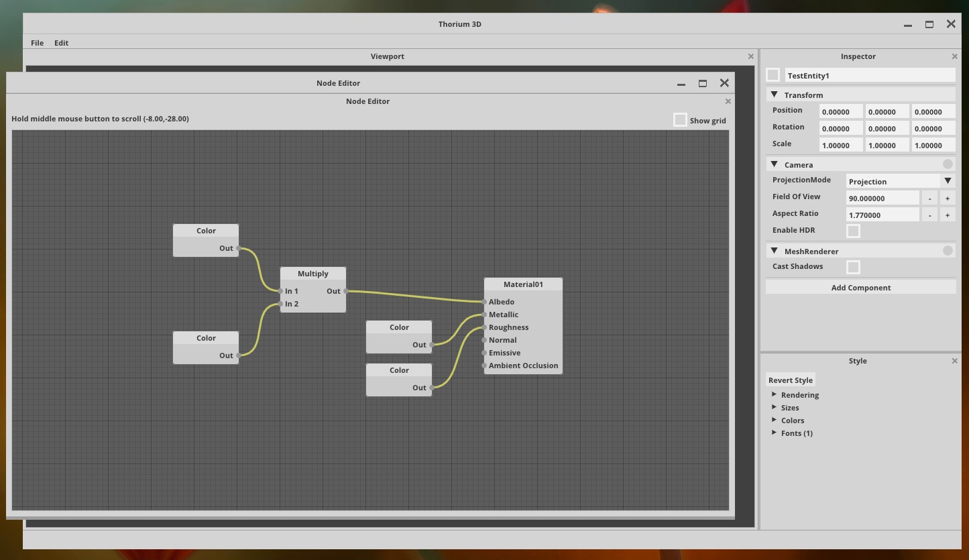Enable the Show grid checkbox
This screenshot has height=560, width=969.
click(680, 120)
